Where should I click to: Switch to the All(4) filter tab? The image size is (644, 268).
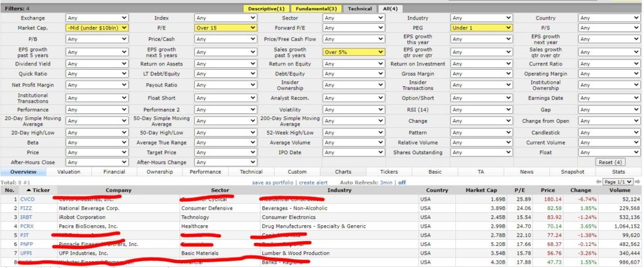tap(391, 9)
